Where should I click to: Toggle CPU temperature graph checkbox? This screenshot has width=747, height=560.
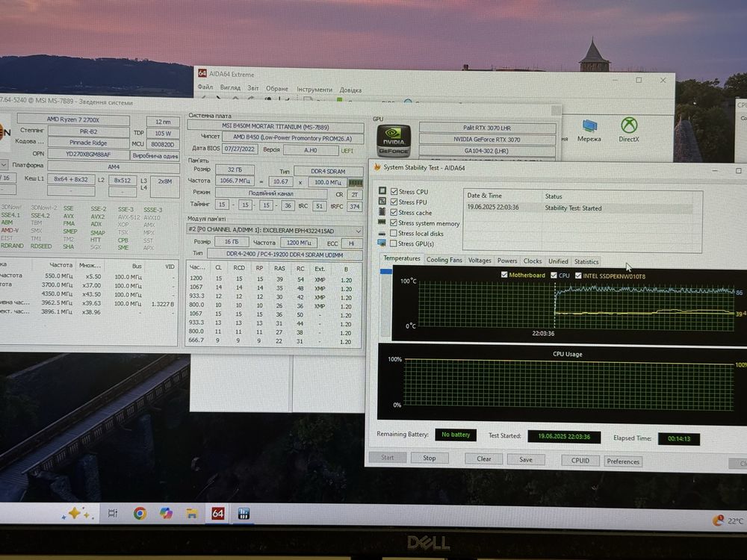coord(554,276)
